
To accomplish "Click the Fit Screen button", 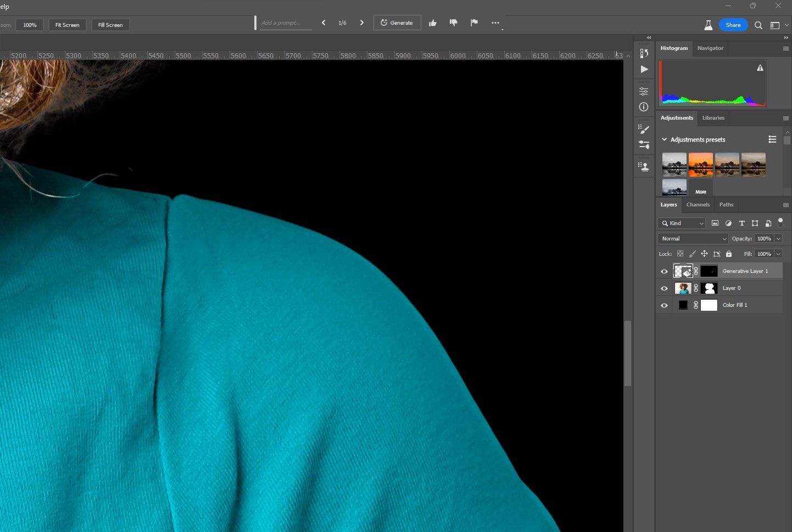I will [x=68, y=25].
